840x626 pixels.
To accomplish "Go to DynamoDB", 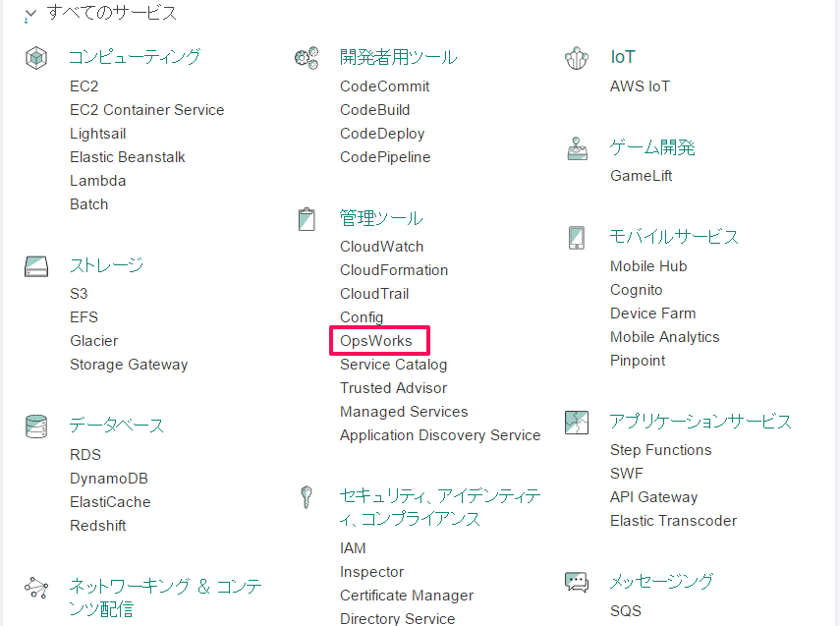I will point(109,478).
